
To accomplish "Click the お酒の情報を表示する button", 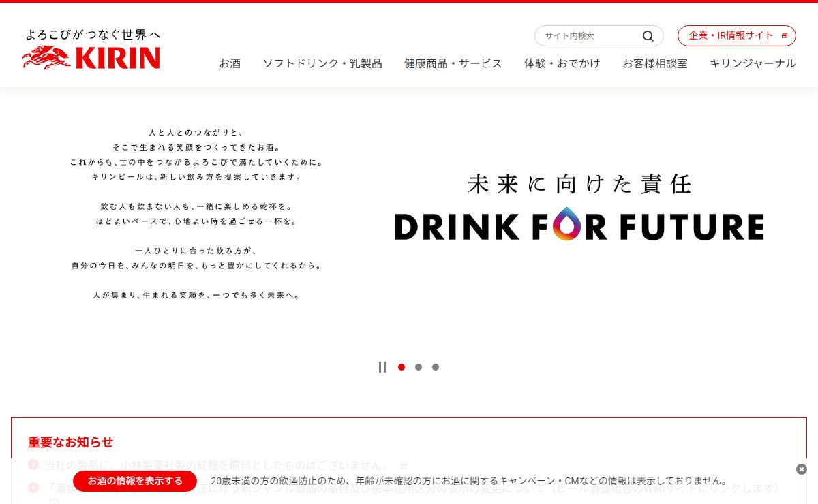I will click(x=135, y=481).
